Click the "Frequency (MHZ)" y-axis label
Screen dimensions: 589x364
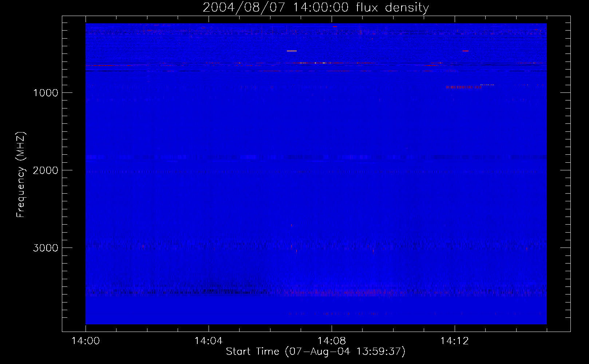click(20, 175)
